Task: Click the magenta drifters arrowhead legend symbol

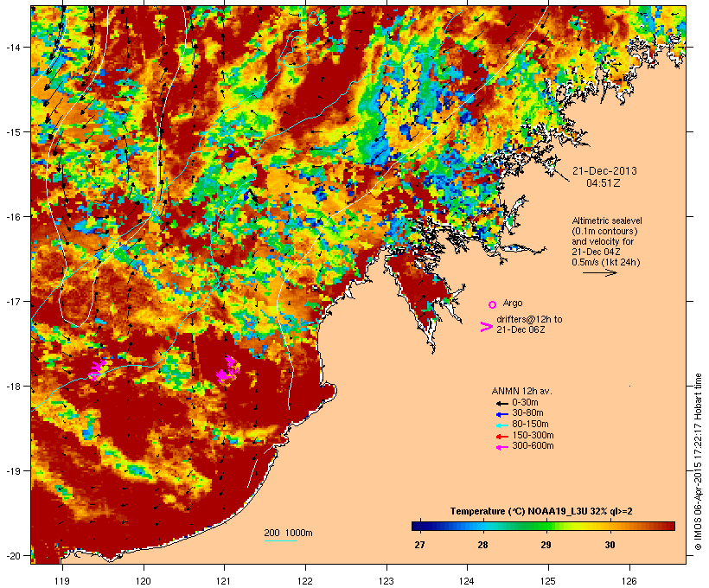Action: point(486,327)
